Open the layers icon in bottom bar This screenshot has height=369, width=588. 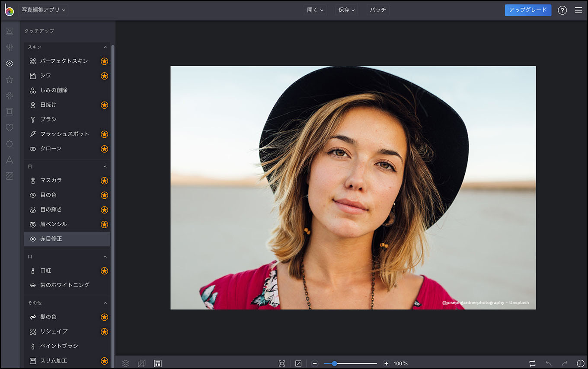click(x=125, y=363)
